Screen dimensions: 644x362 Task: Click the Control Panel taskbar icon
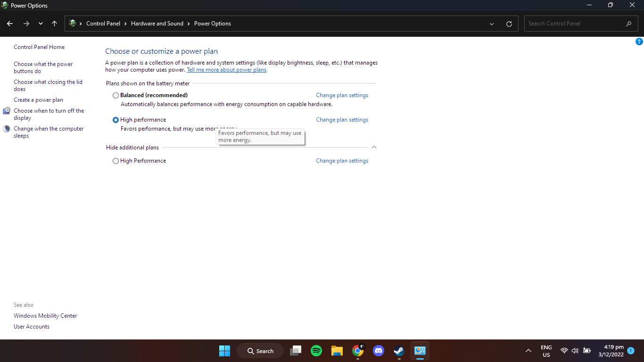tap(420, 351)
